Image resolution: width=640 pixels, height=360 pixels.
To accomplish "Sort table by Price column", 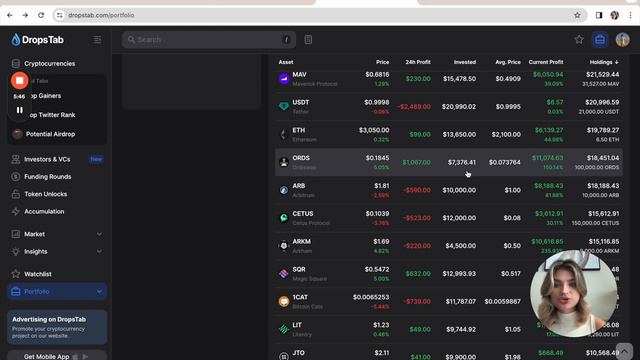I will (382, 62).
